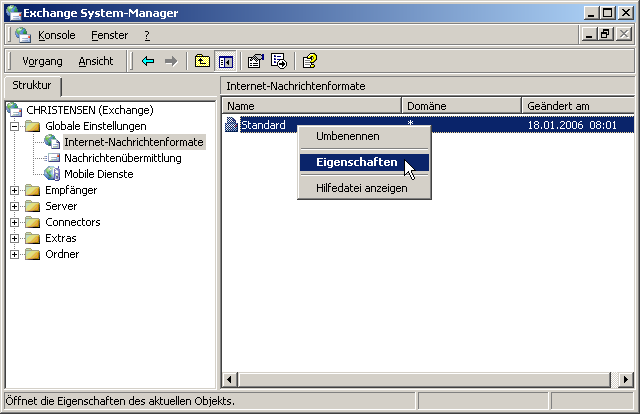Click the Internet-Nachrichtenformate globe icon
640x414 pixels.
click(x=52, y=142)
